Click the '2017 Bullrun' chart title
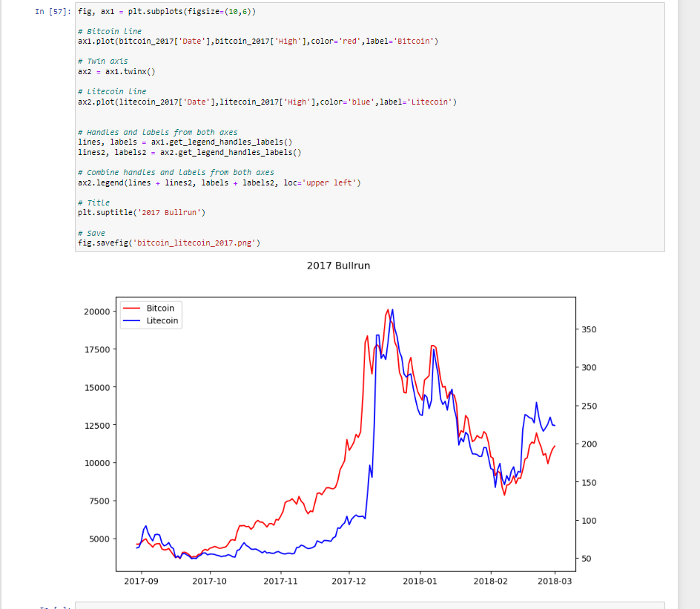This screenshot has width=700, height=609. pyautogui.click(x=338, y=266)
